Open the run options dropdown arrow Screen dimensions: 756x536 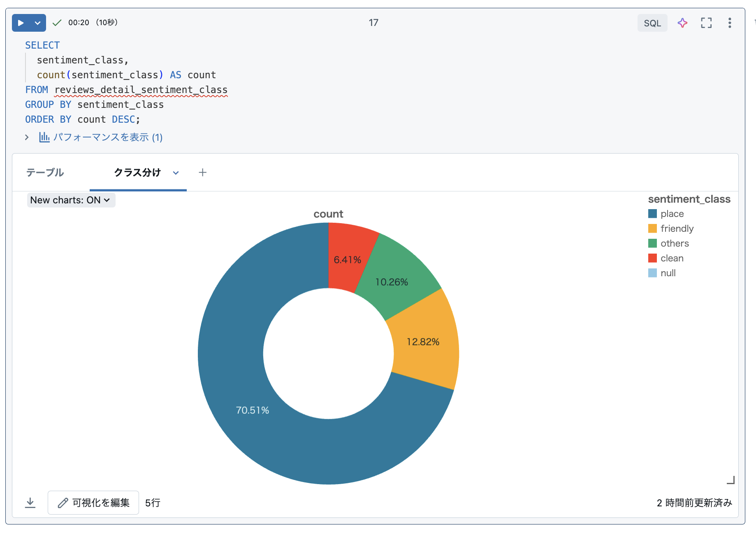click(38, 23)
